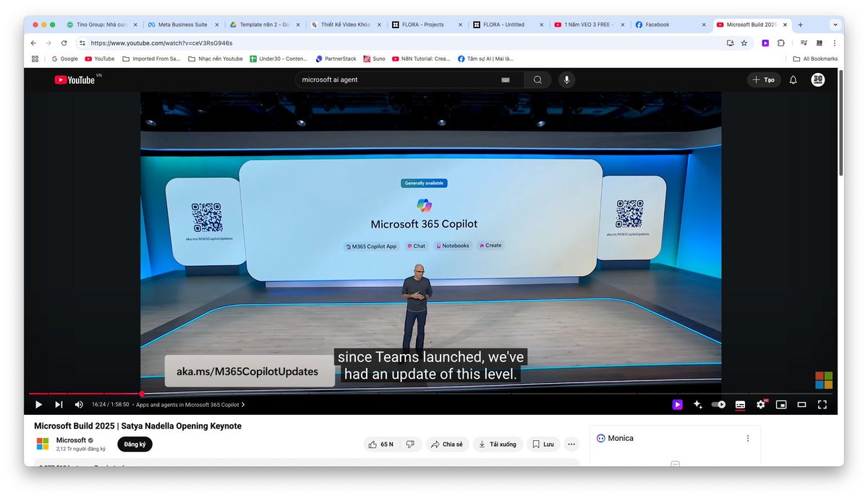
Task: Seek on the video progress bar
Action: coord(433,394)
